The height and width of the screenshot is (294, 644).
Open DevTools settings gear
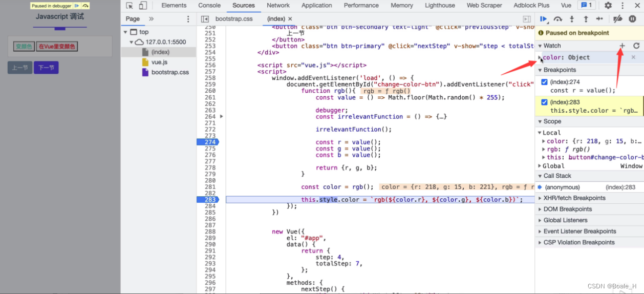608,6
